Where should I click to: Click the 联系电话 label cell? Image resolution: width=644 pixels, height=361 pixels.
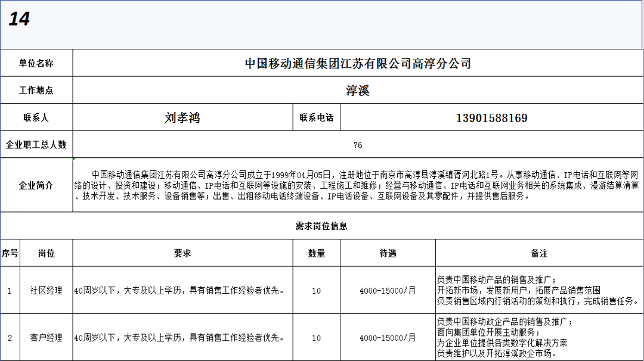point(316,118)
